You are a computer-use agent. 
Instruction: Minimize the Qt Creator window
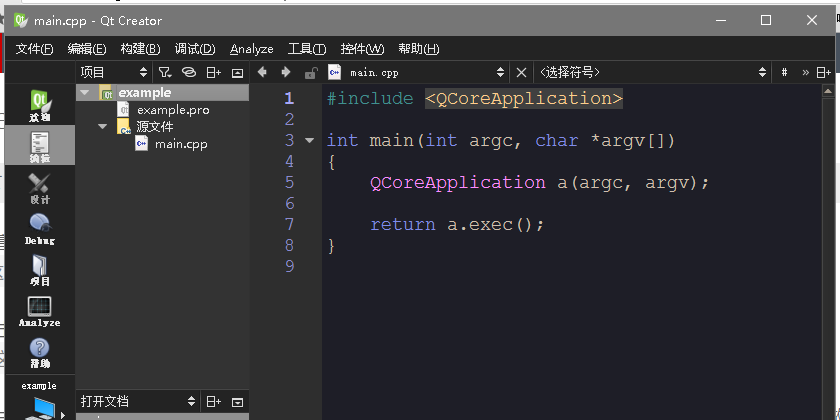tap(721, 20)
